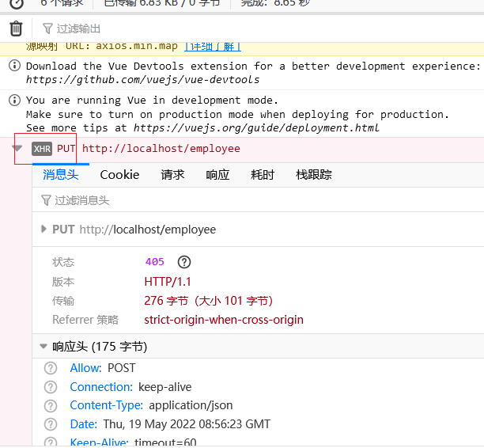Click the http://localhost/employee request URL
Image resolution: width=484 pixels, height=448 pixels.
click(x=161, y=149)
